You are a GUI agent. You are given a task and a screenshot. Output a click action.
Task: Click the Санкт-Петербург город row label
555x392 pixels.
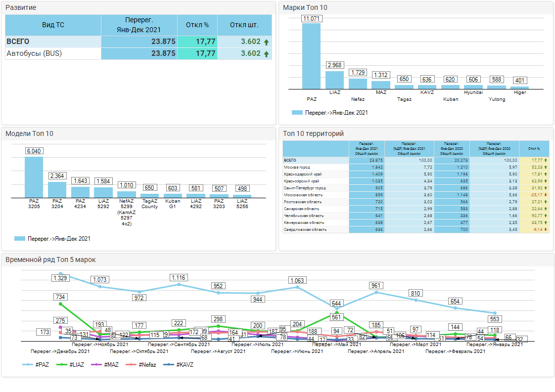point(305,188)
